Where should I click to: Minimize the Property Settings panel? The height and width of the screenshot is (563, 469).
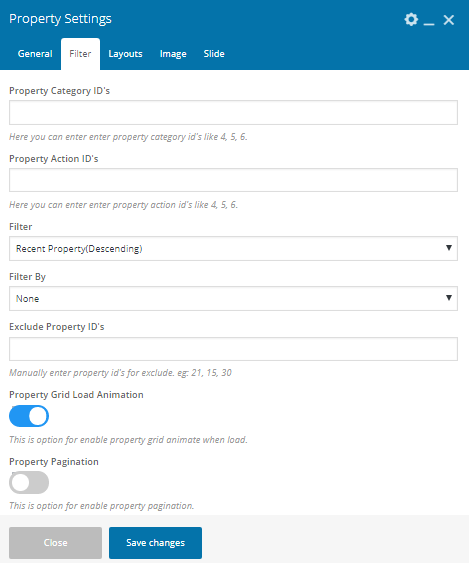point(429,24)
